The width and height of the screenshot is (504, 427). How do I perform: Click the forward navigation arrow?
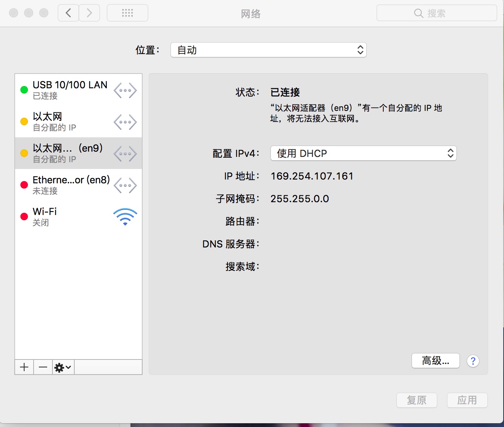[x=89, y=13]
